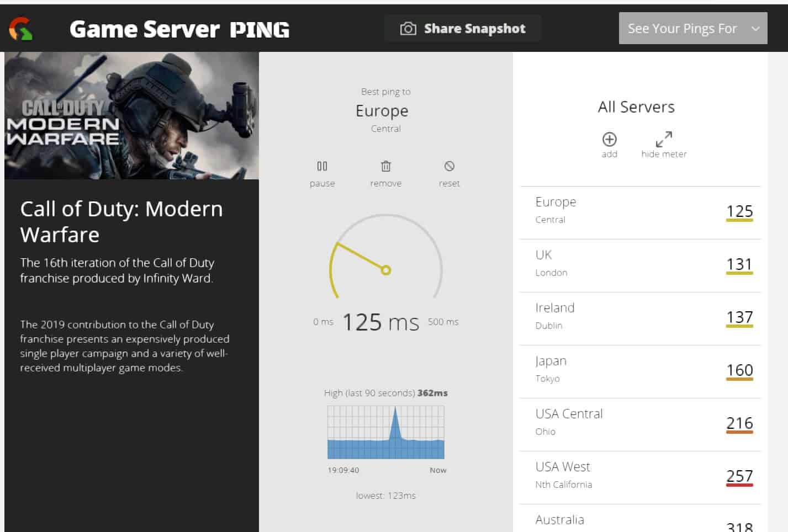The width and height of the screenshot is (788, 532).
Task: Pause the ping meter
Action: coord(322,173)
